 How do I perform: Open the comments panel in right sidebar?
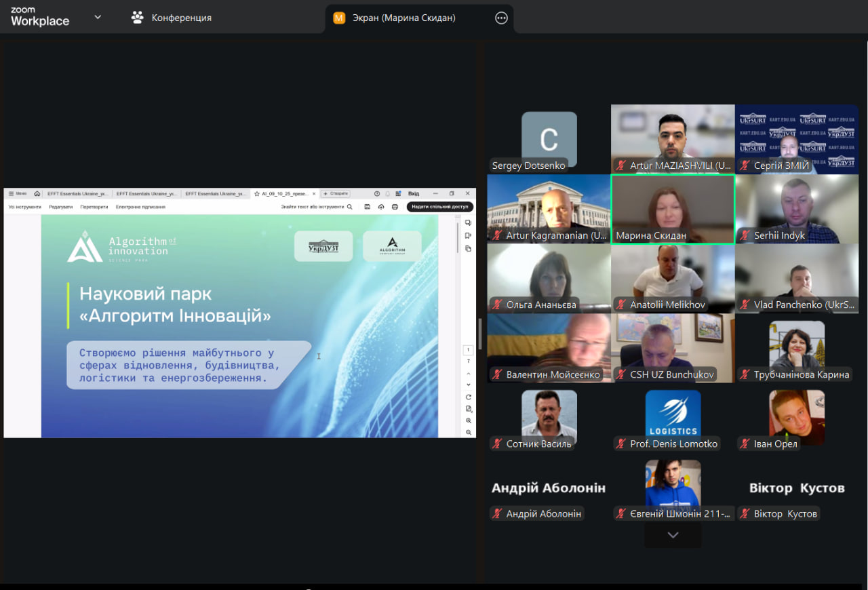click(x=469, y=222)
